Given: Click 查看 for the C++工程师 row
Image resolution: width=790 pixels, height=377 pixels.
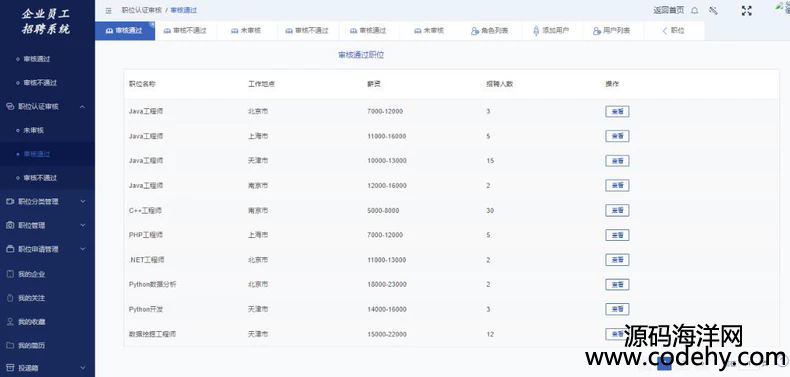Looking at the screenshot, I should tap(617, 210).
